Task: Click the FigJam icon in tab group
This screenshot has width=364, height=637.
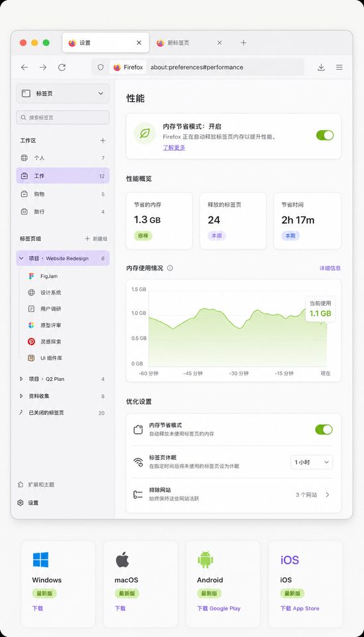Action: (31, 276)
